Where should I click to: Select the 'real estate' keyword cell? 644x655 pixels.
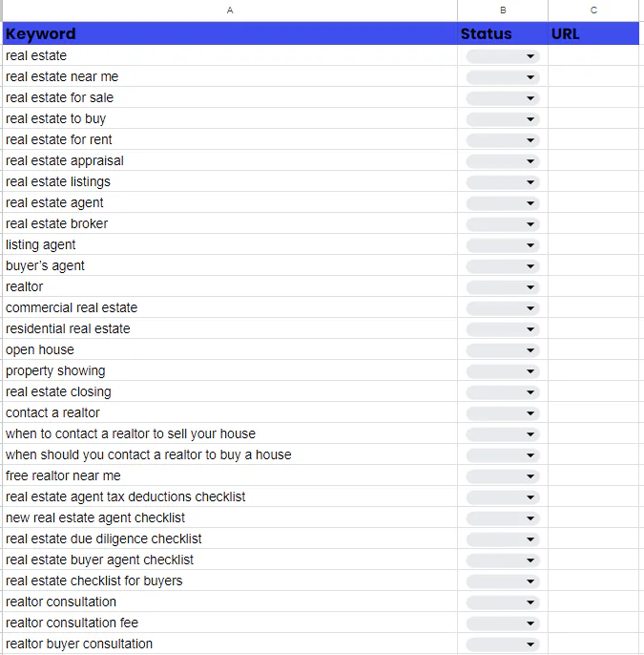pos(230,55)
